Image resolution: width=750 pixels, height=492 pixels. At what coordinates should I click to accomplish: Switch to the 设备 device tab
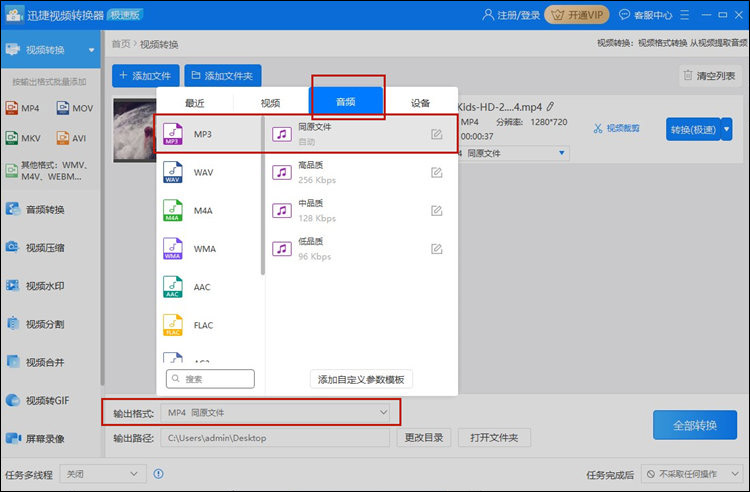420,103
